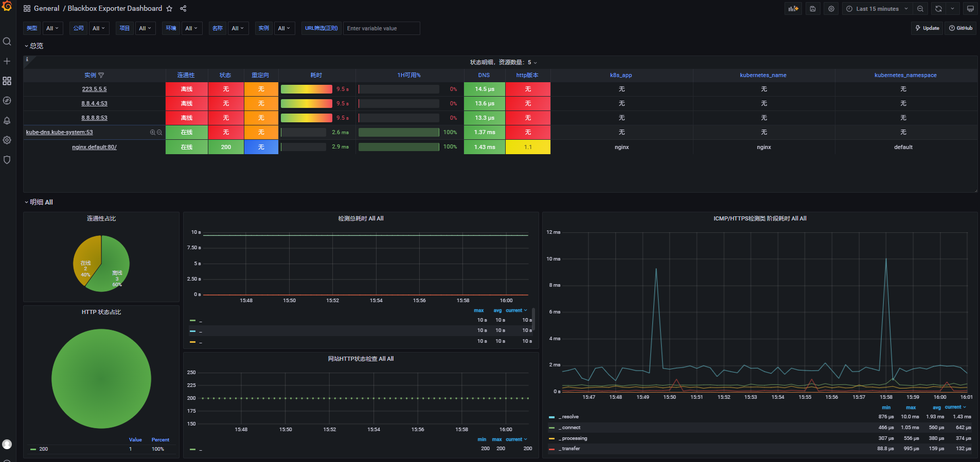Open panel info icon on status table
Image resolution: width=980 pixels, height=462 pixels.
point(27,60)
